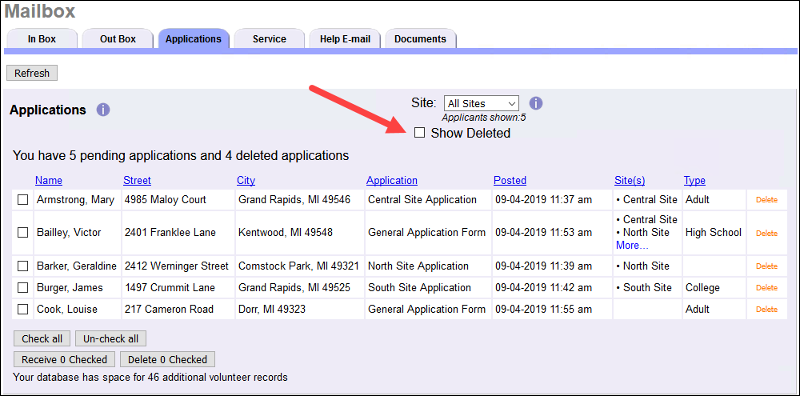This screenshot has width=800, height=396.
Task: Click the database space remaining message
Action: click(x=150, y=378)
